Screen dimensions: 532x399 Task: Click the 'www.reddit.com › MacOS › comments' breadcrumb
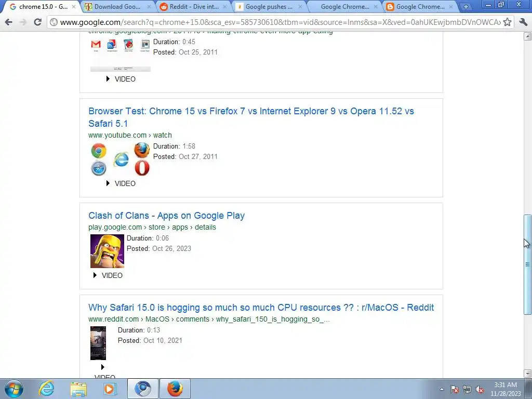[209, 320]
